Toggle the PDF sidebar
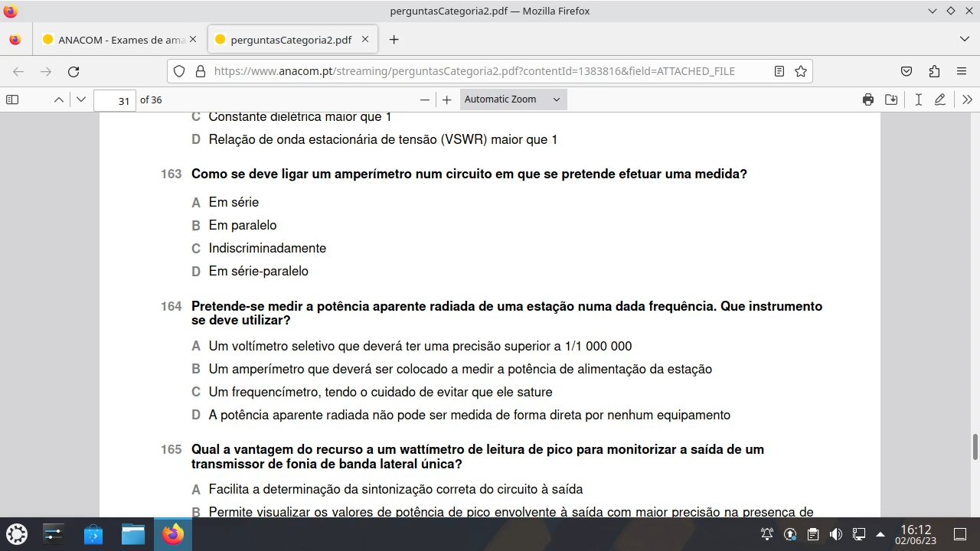980x551 pixels. 12,99
